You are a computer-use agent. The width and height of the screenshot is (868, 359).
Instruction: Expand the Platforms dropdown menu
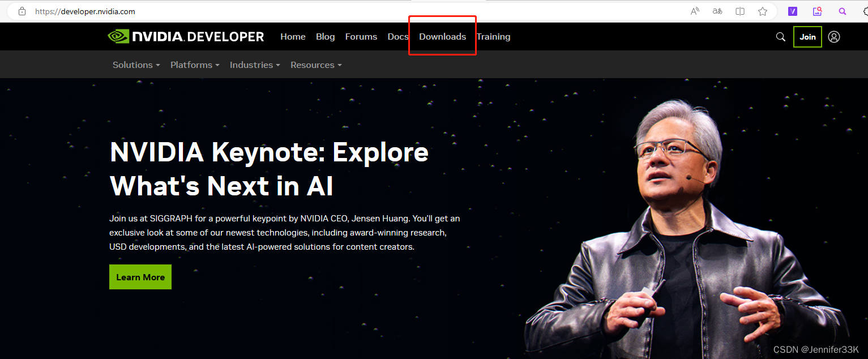(x=195, y=65)
